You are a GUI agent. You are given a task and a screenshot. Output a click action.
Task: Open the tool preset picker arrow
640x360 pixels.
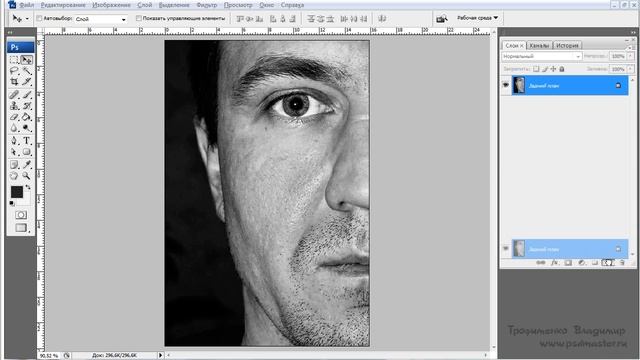[x=27, y=19]
